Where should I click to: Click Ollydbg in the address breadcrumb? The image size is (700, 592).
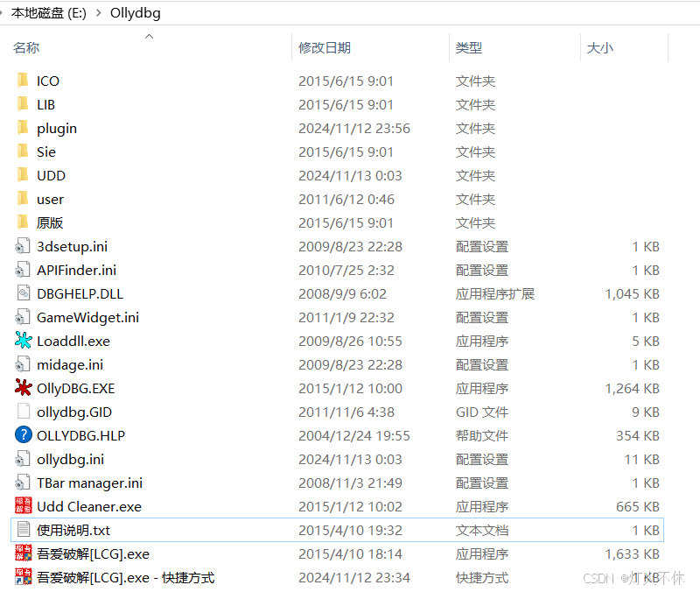(x=136, y=13)
